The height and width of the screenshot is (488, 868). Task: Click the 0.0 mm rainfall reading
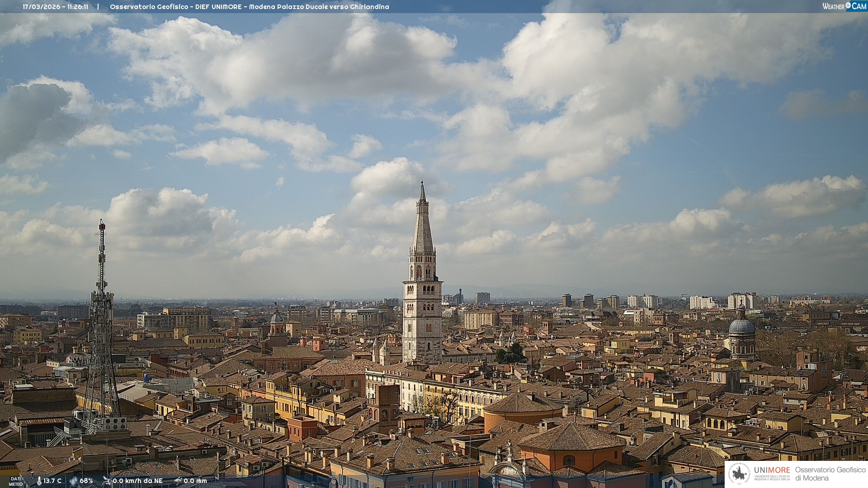point(195,481)
